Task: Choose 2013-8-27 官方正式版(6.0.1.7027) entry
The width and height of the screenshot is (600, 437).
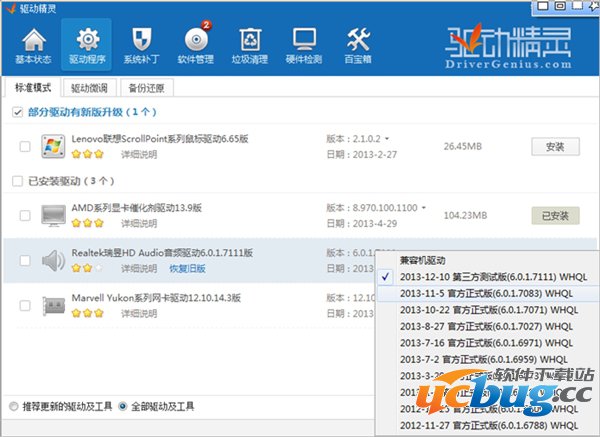Action: [487, 326]
